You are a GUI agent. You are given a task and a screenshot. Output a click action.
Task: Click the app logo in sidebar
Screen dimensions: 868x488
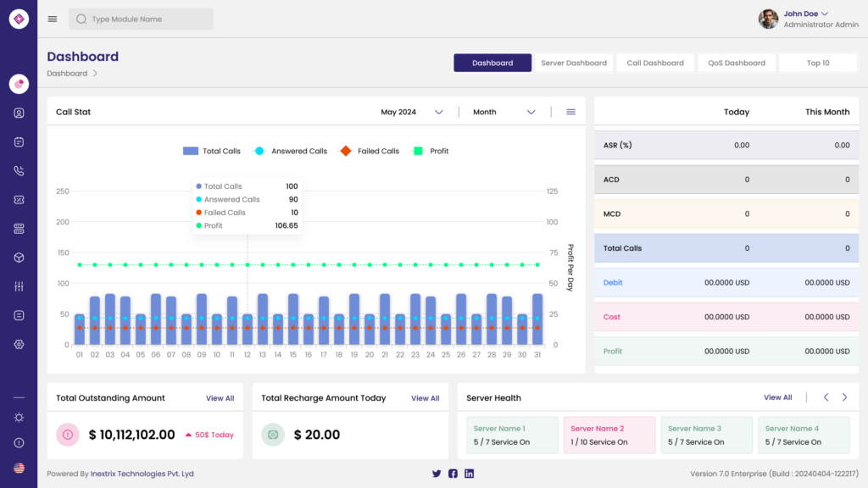click(19, 19)
